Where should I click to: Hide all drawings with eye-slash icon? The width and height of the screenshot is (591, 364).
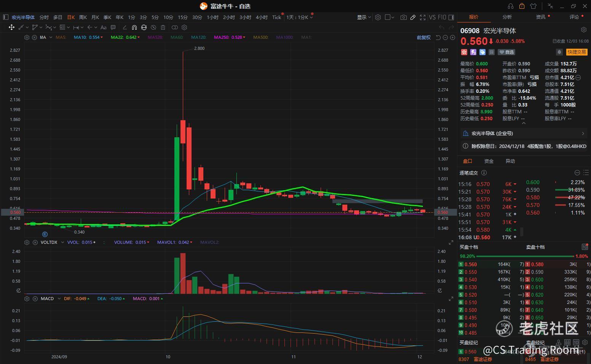point(153,27)
